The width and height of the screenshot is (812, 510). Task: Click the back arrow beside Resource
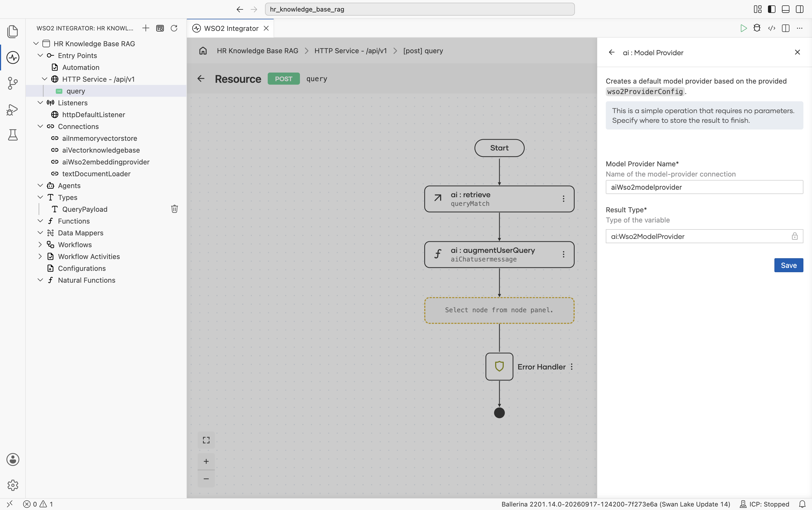pos(201,78)
